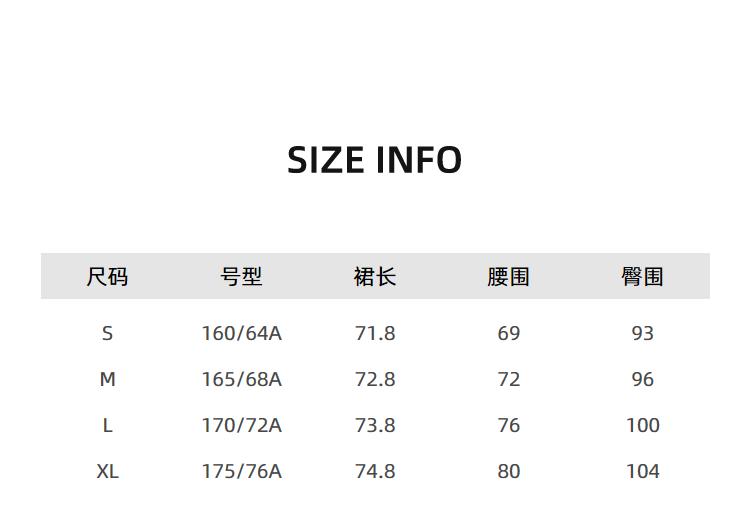Click waist value 69
Image resolution: width=750 pixels, height=525 pixels.
pos(508,333)
